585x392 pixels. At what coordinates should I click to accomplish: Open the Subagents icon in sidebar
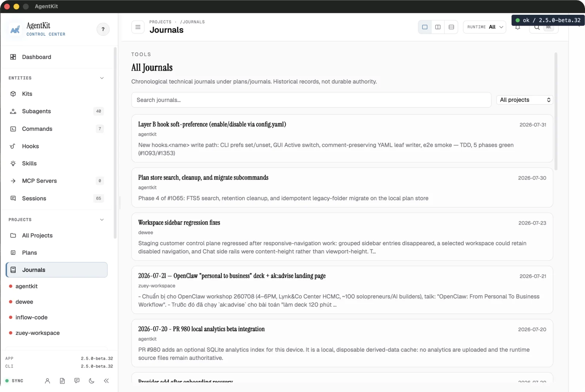tap(13, 111)
